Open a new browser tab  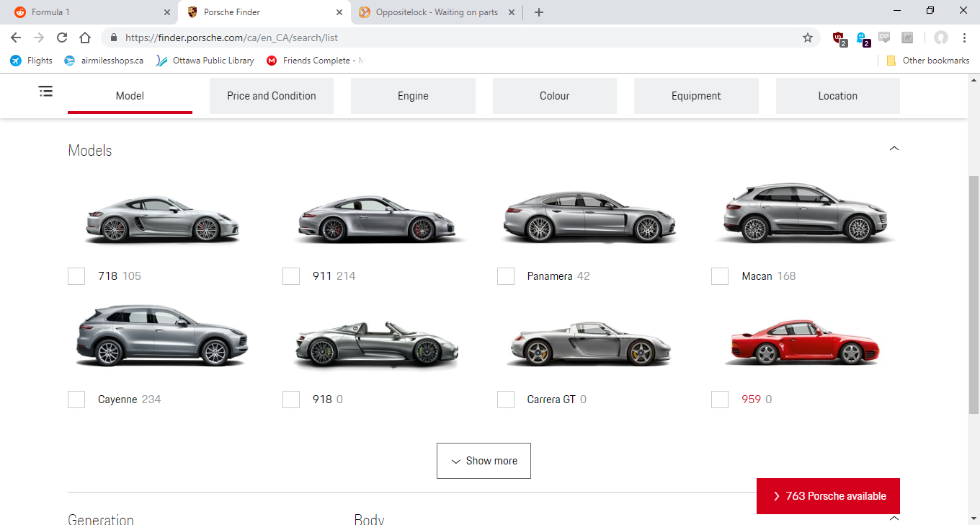click(539, 12)
